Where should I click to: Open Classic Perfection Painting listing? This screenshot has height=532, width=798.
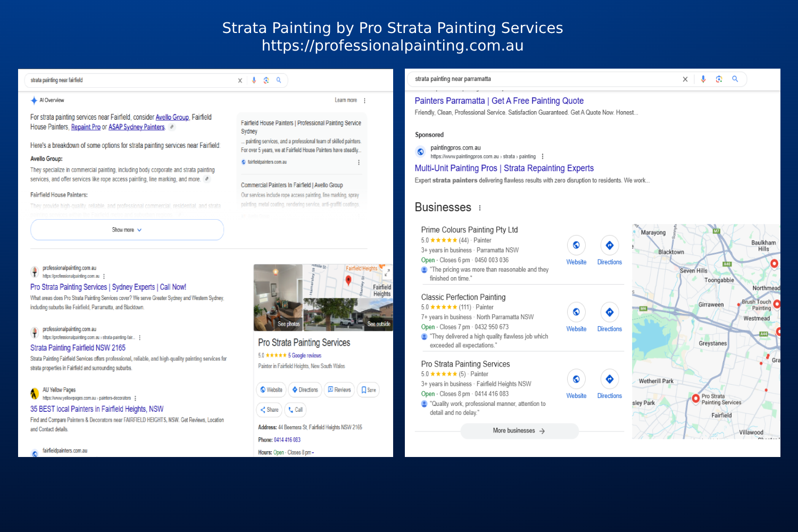click(x=463, y=297)
